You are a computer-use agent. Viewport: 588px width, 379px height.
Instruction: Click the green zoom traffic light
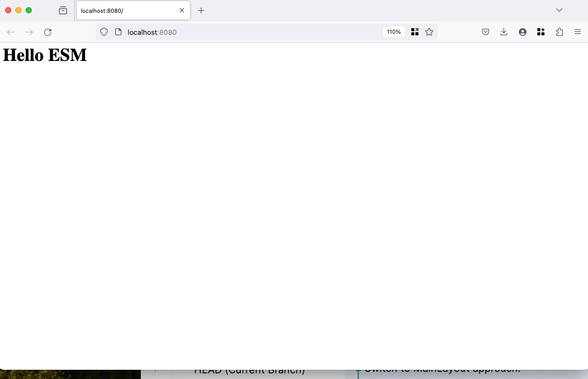[x=29, y=10]
